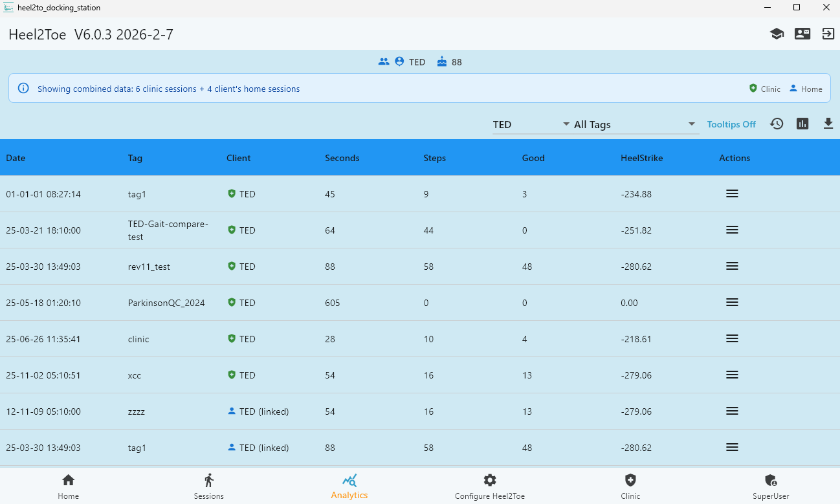Go to Configure Heel2Toe tab
Image resolution: width=840 pixels, height=504 pixels.
click(x=490, y=487)
